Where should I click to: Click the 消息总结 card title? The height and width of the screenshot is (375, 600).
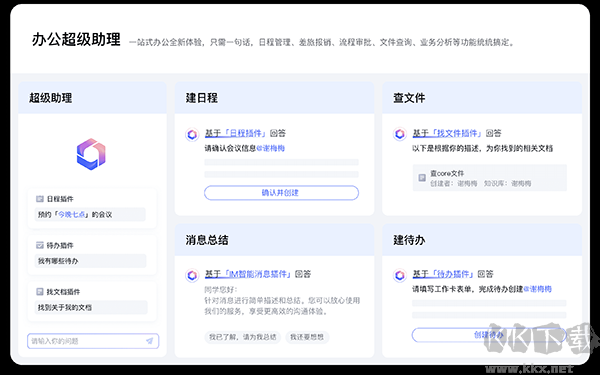[x=207, y=240]
